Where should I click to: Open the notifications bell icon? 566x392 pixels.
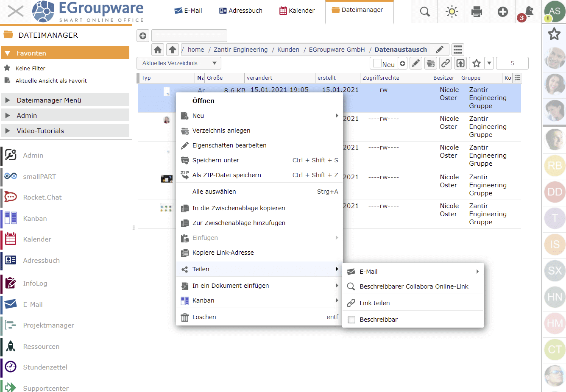(529, 11)
